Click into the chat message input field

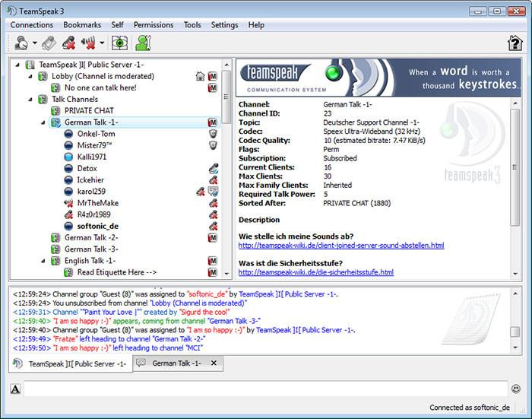coord(266,389)
